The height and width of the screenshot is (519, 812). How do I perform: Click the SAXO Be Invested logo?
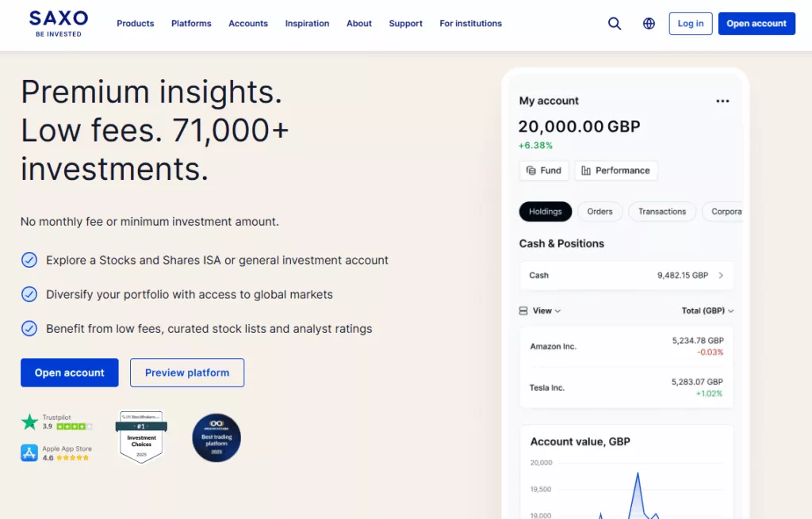pos(59,24)
